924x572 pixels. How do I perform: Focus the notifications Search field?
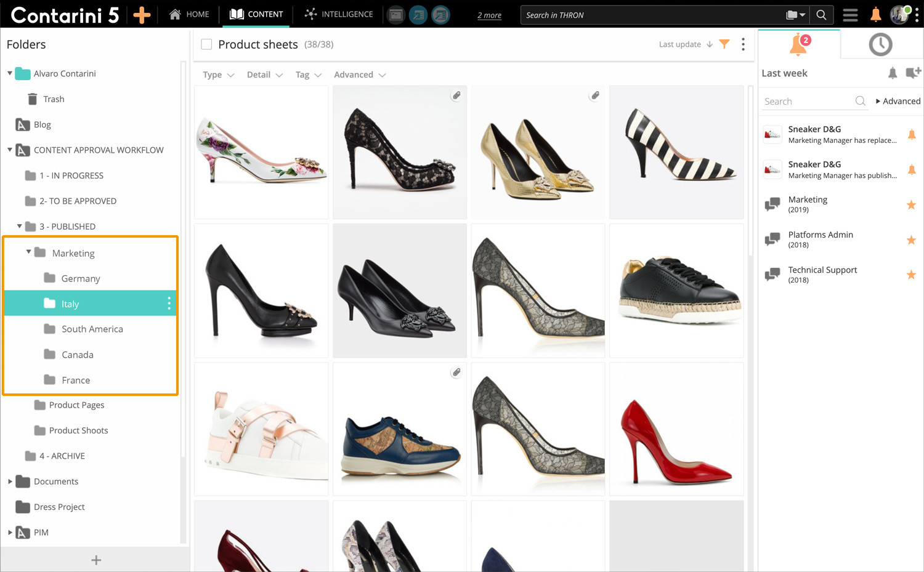click(808, 101)
